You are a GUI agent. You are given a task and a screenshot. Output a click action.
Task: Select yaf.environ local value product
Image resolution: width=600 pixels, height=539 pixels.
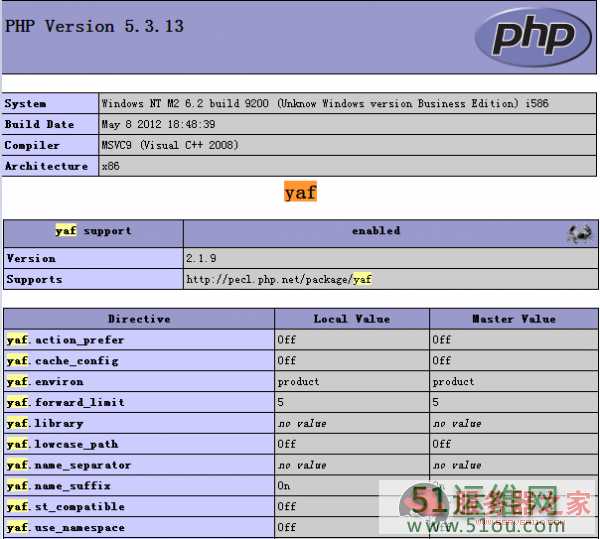point(352,382)
